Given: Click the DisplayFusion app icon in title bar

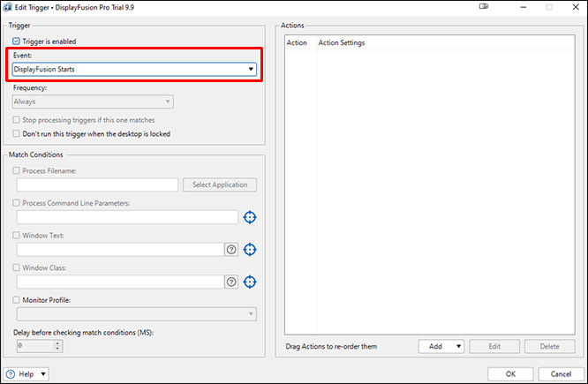Looking at the screenshot, I should tap(7, 7).
